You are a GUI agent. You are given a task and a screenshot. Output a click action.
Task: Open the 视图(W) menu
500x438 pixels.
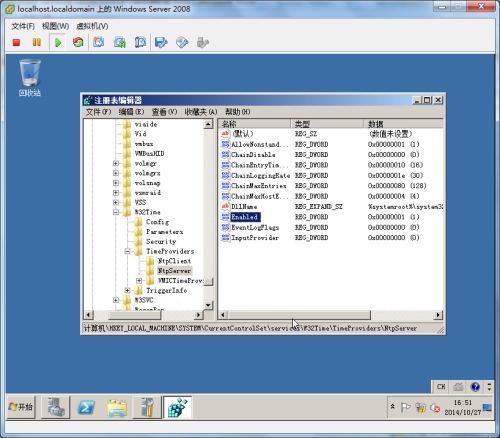[x=55, y=26]
